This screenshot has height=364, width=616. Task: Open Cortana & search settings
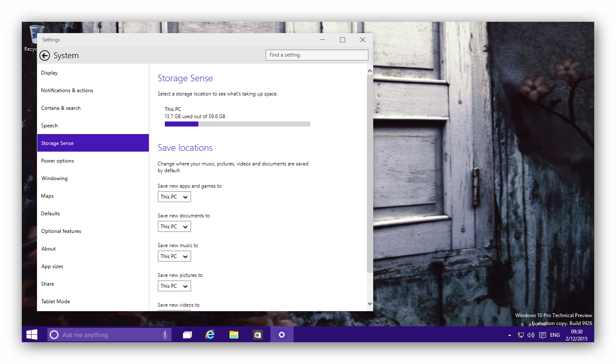pos(93,108)
